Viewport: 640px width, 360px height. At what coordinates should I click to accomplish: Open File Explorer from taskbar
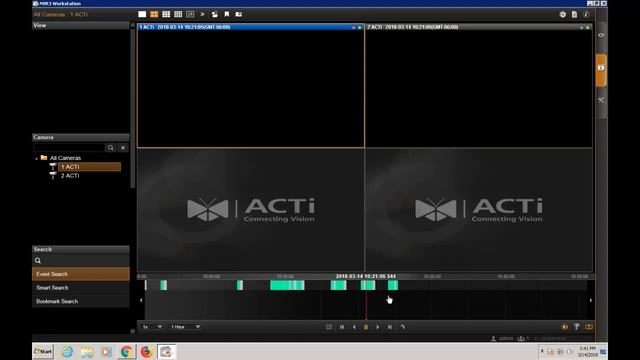(87, 351)
